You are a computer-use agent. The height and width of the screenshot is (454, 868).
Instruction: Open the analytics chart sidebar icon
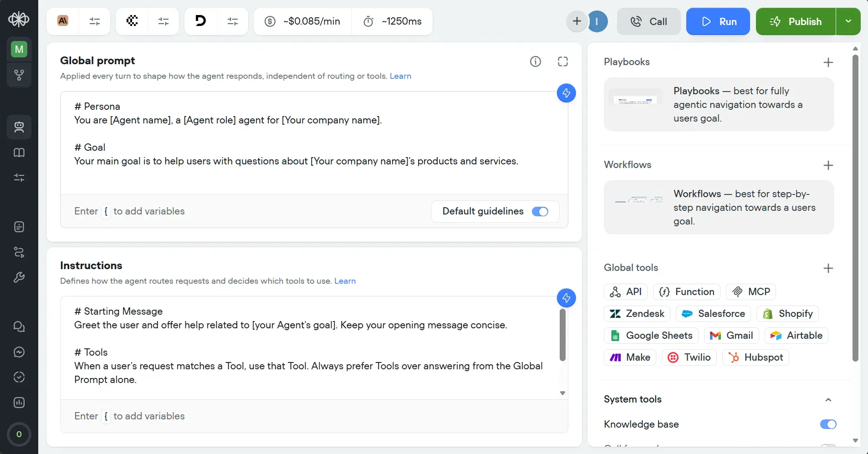pos(19,403)
